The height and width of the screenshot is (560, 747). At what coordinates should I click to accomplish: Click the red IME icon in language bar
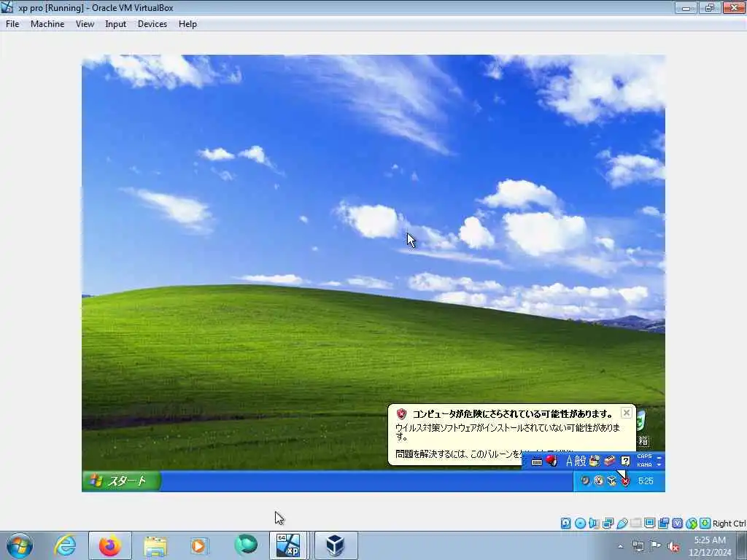[x=551, y=461]
